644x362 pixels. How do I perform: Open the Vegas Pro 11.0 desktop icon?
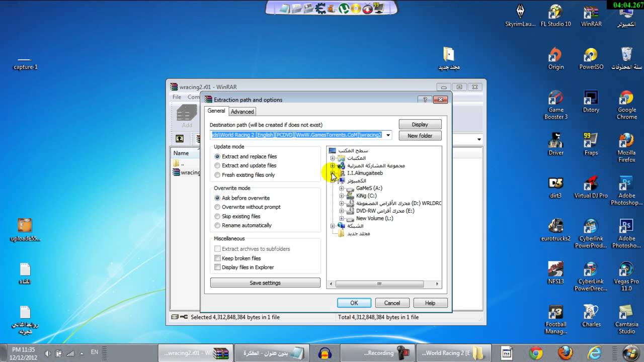click(x=626, y=276)
